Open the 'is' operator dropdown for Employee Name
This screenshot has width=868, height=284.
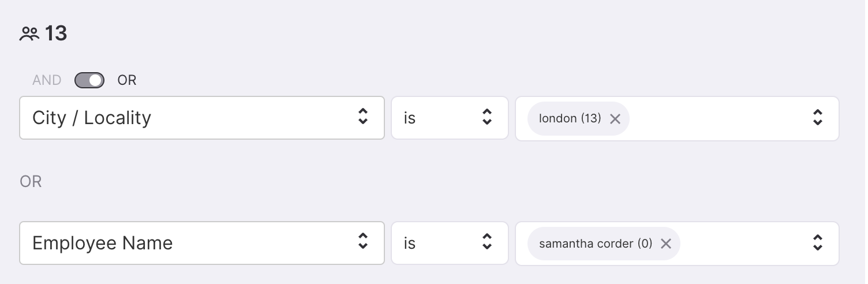tap(450, 243)
